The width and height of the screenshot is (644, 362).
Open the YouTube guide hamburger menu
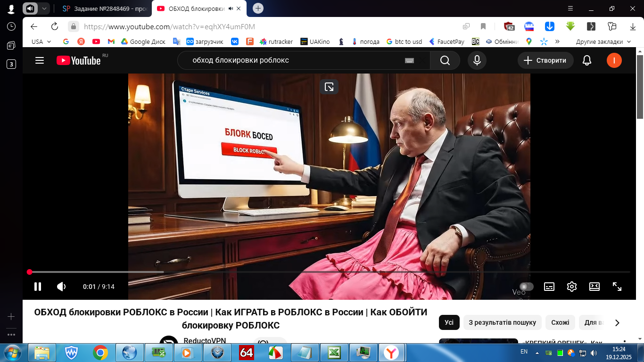[x=40, y=60]
